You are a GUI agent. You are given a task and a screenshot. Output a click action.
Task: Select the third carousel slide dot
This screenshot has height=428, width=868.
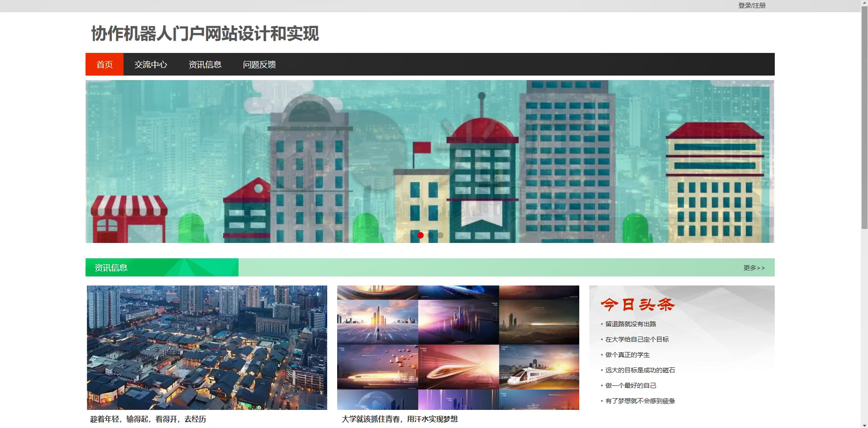[440, 235]
